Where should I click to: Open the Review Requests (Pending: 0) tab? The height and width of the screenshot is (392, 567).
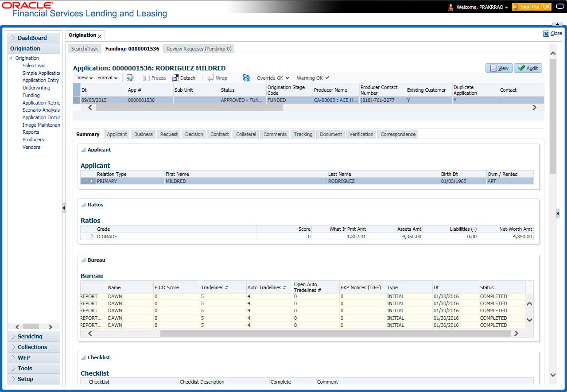pyautogui.click(x=199, y=49)
